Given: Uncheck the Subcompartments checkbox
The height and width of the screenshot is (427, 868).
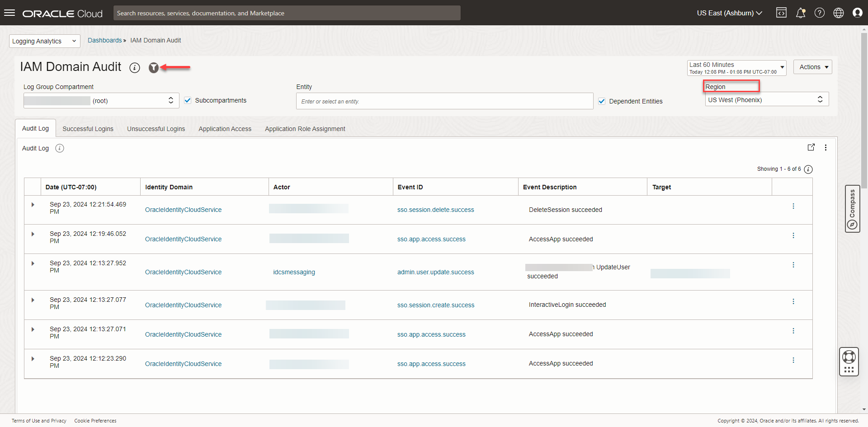Looking at the screenshot, I should coord(188,100).
